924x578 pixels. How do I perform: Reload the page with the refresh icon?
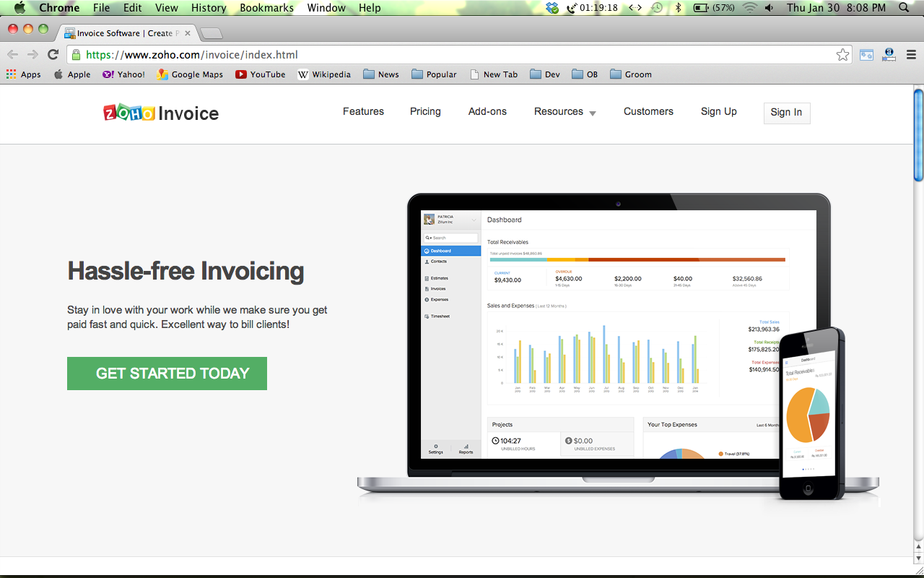click(53, 55)
